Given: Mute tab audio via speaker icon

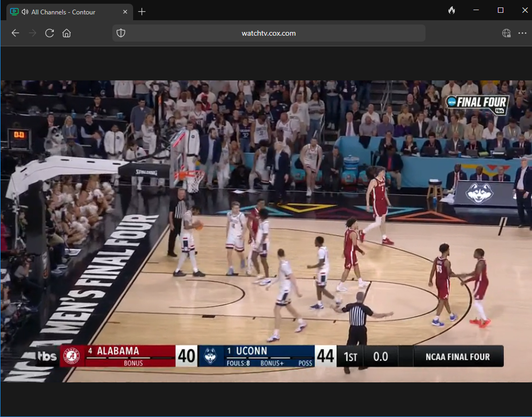Looking at the screenshot, I should click(x=25, y=12).
